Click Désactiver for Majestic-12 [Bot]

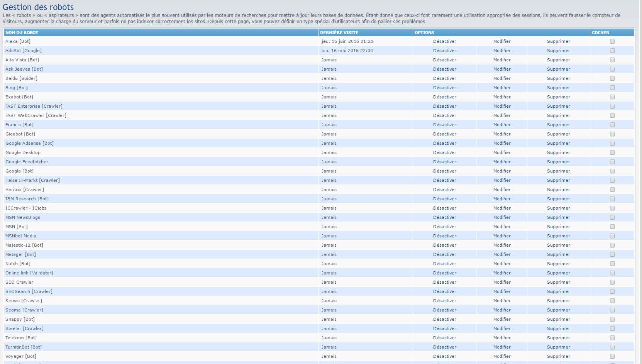click(x=445, y=245)
